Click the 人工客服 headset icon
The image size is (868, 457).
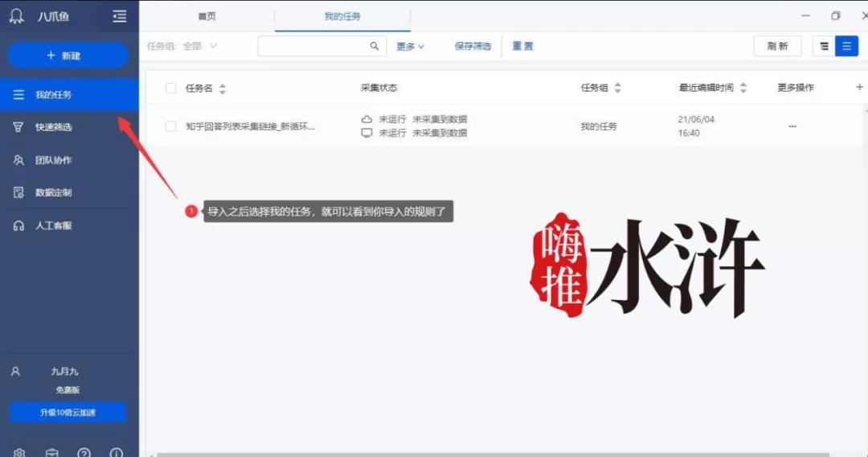tap(18, 225)
